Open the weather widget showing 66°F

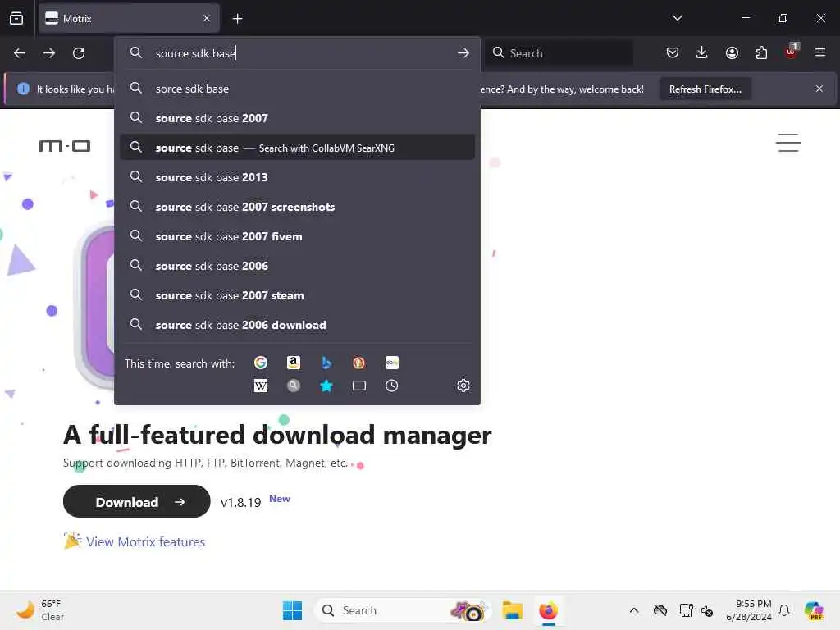(40, 610)
